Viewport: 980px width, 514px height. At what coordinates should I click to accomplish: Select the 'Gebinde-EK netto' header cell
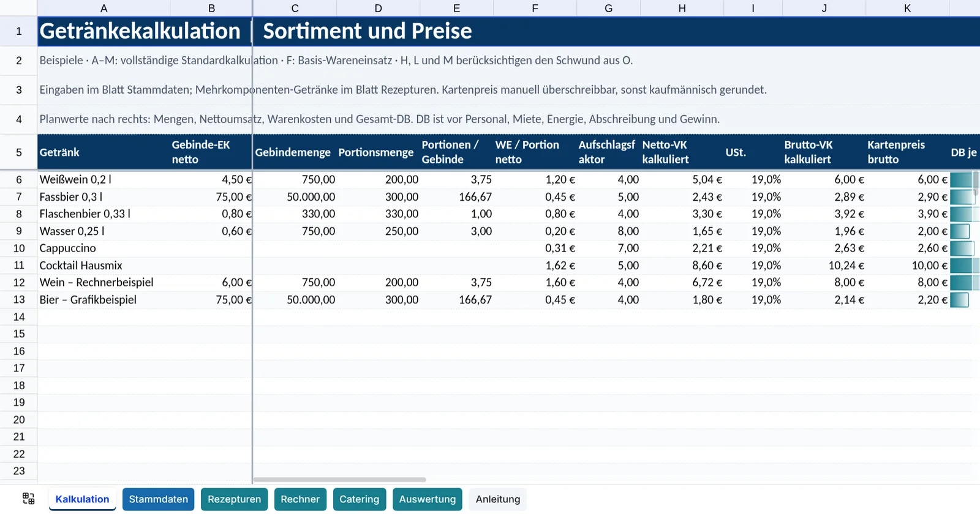coord(211,152)
